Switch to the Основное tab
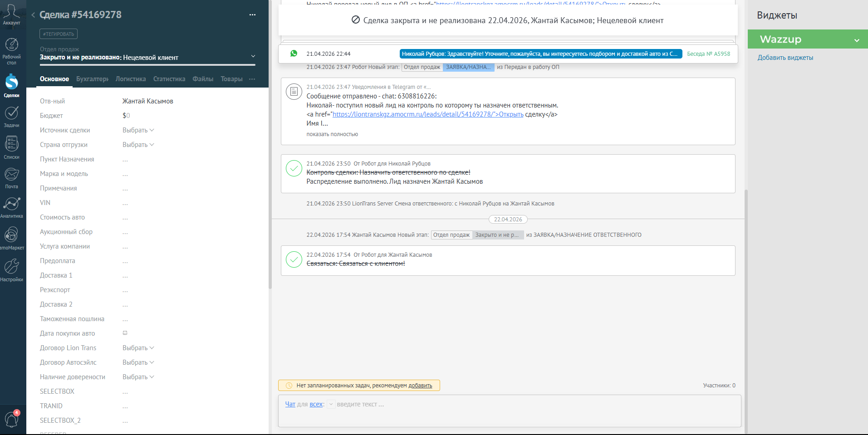 pyautogui.click(x=54, y=79)
